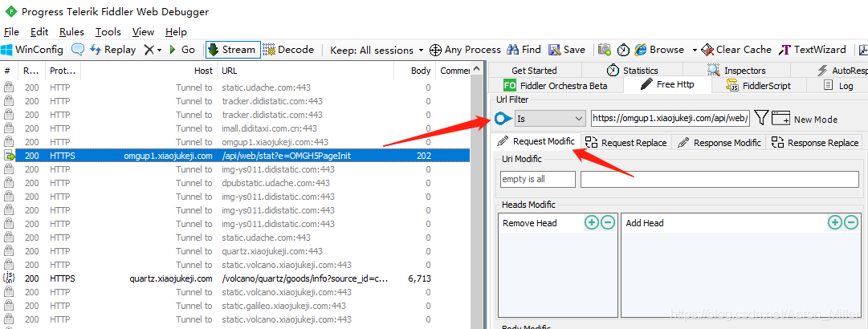Open the View menu
This screenshot has height=329, width=868.
pos(144,32)
